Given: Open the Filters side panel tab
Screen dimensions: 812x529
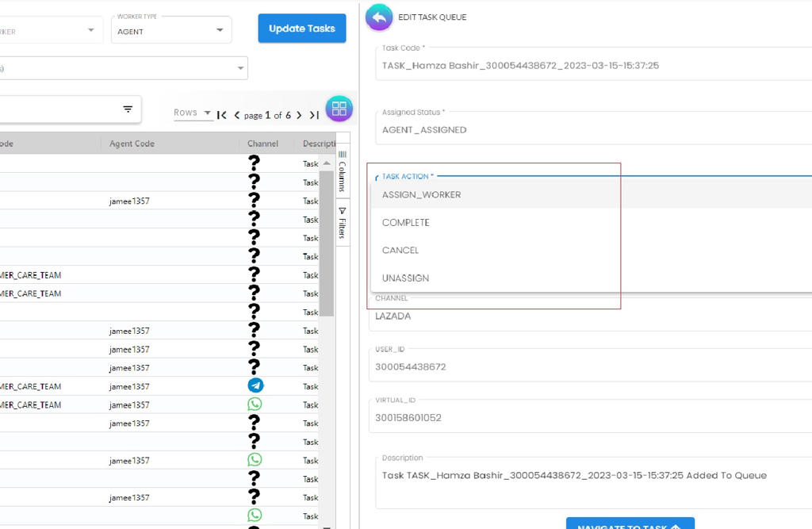Looking at the screenshot, I should point(343,223).
